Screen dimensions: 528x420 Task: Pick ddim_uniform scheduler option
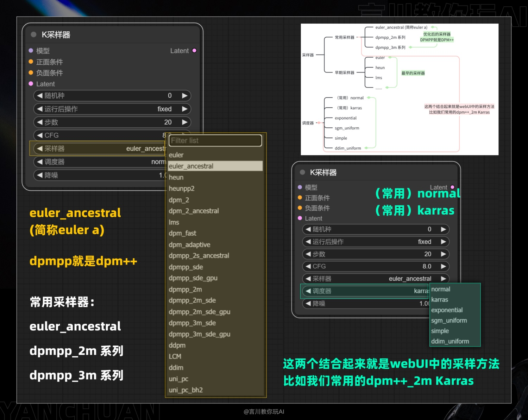point(455,341)
